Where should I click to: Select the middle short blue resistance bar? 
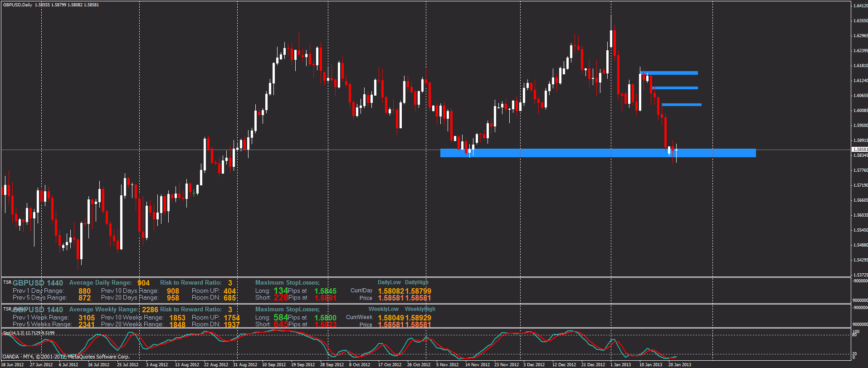676,88
